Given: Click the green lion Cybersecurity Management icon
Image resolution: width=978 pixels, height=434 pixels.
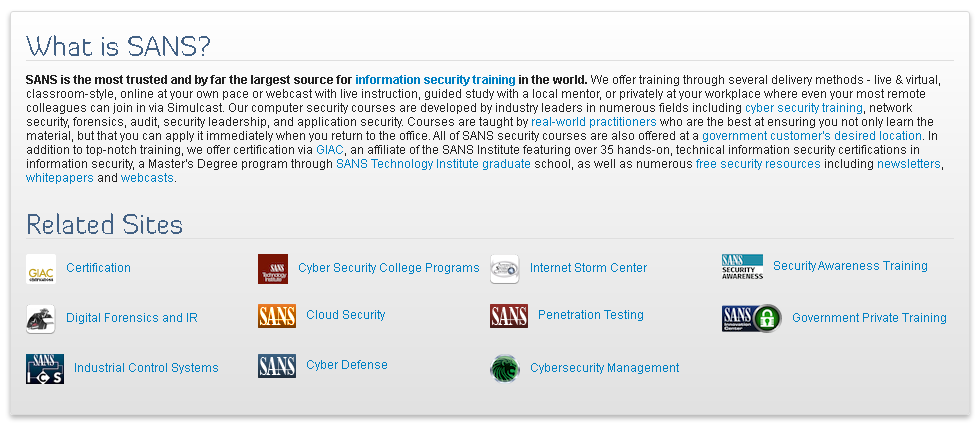Looking at the screenshot, I should pyautogui.click(x=505, y=369).
